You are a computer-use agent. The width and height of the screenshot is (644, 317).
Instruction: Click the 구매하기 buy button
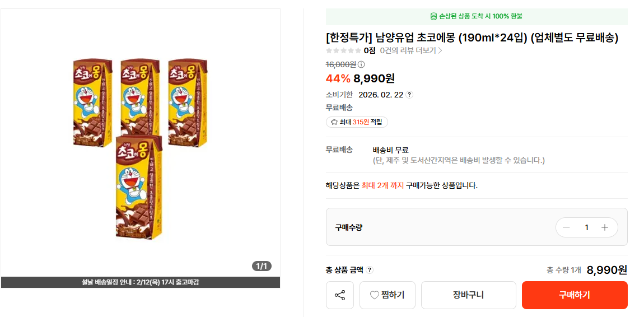[575, 295]
